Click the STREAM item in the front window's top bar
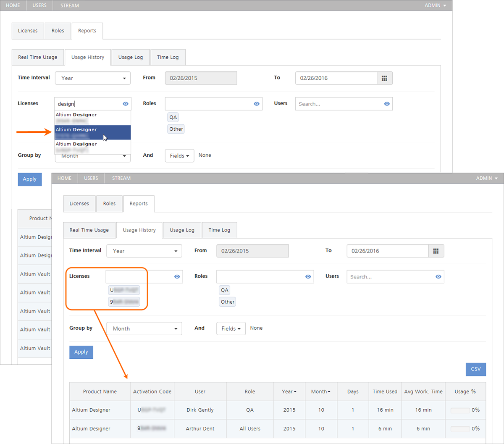 pos(121,178)
